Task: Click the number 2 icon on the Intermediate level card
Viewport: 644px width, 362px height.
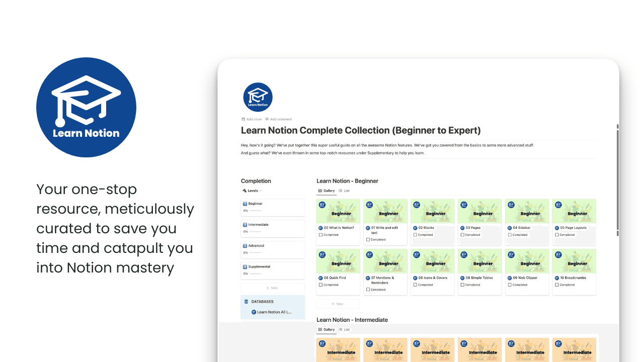Action: 245,225
